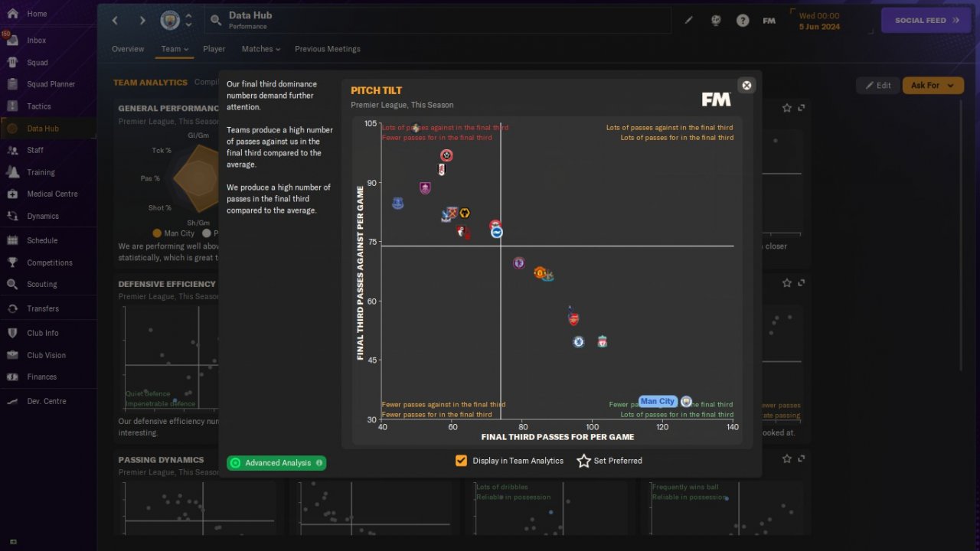Open the Home screen from the sidebar

pyautogui.click(x=37, y=14)
